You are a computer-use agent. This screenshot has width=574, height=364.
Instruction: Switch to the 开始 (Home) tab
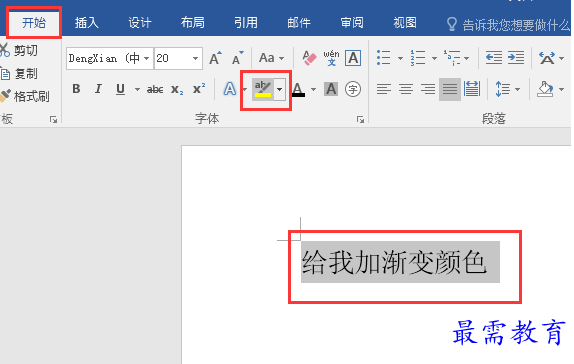34,23
